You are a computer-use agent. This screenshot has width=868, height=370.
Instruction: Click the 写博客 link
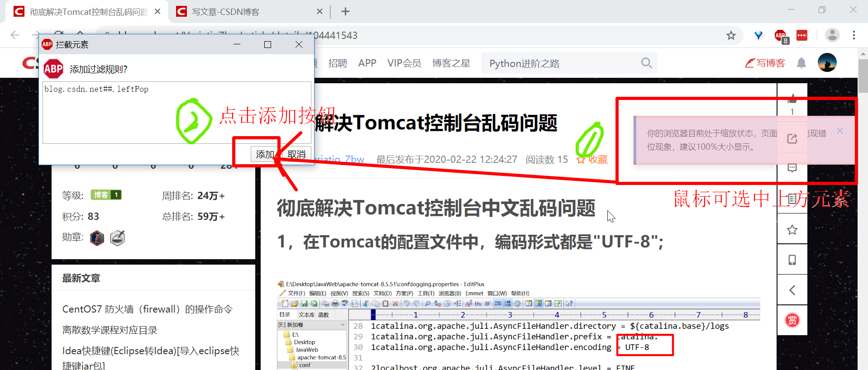[765, 63]
